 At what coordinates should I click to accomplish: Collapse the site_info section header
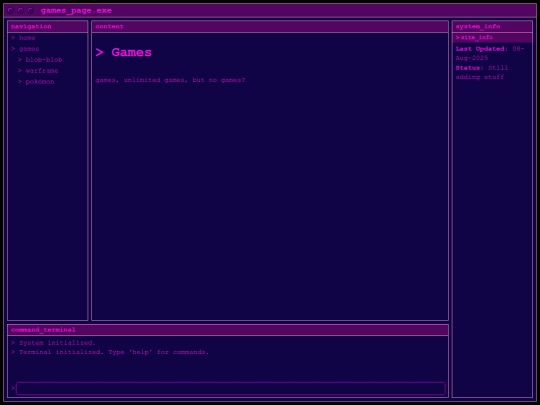tap(492, 38)
